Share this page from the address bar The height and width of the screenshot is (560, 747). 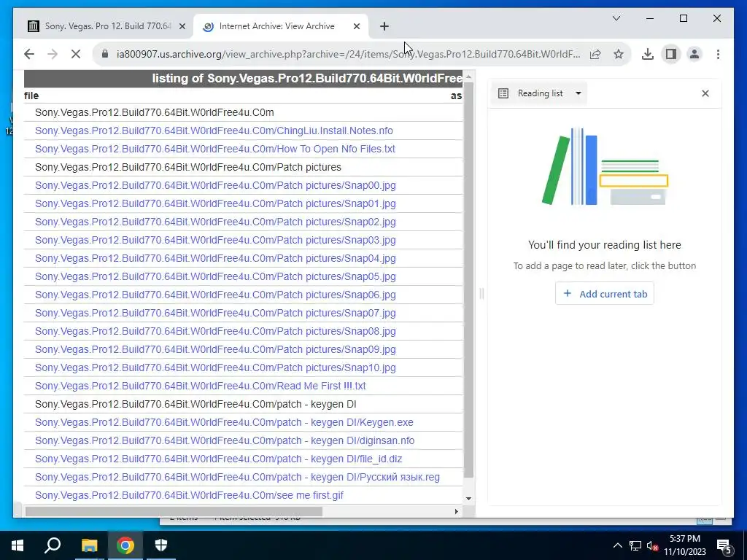595,54
